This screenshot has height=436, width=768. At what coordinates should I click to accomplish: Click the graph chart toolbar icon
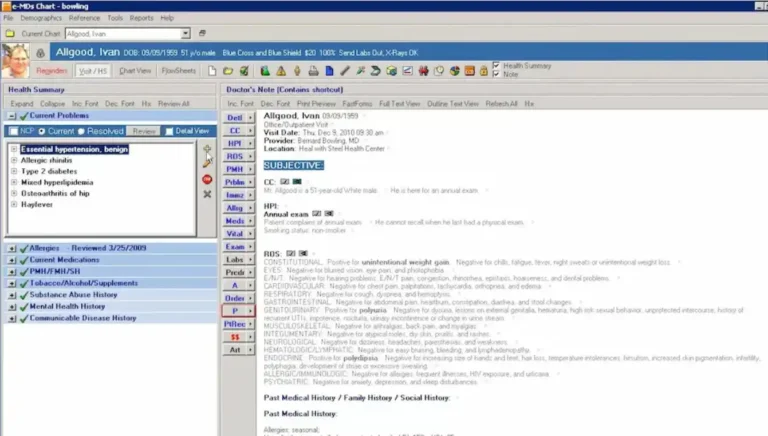click(x=407, y=71)
